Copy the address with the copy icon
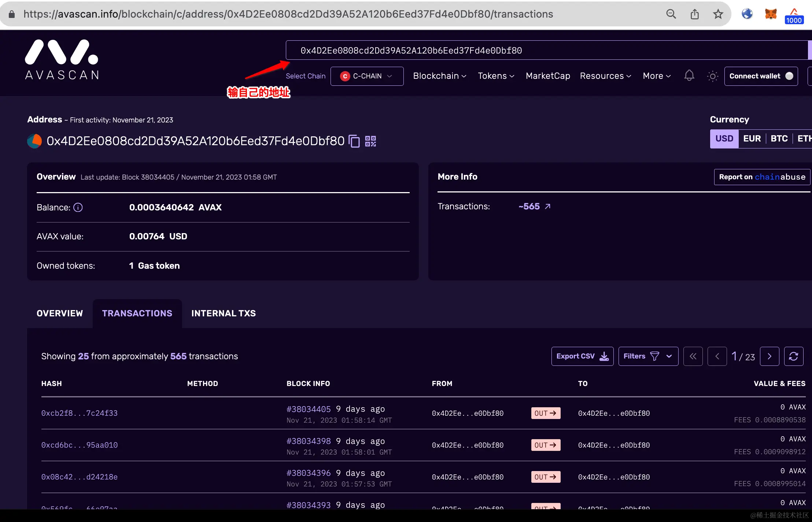This screenshot has height=522, width=812. 354,141
